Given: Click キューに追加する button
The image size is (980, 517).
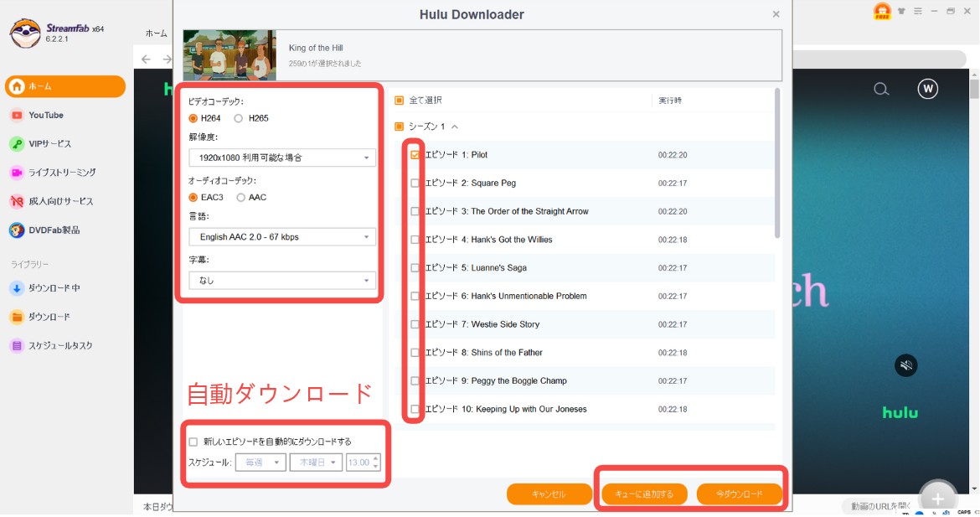Looking at the screenshot, I should [x=644, y=494].
